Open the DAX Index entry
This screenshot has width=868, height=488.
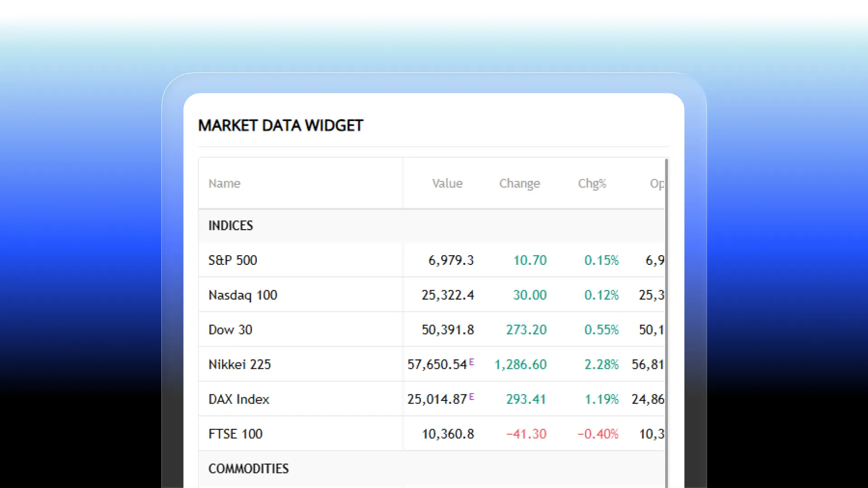coord(239,399)
